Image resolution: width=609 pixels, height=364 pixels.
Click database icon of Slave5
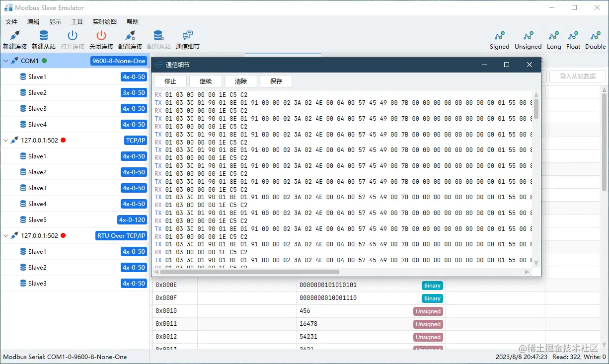(x=23, y=219)
